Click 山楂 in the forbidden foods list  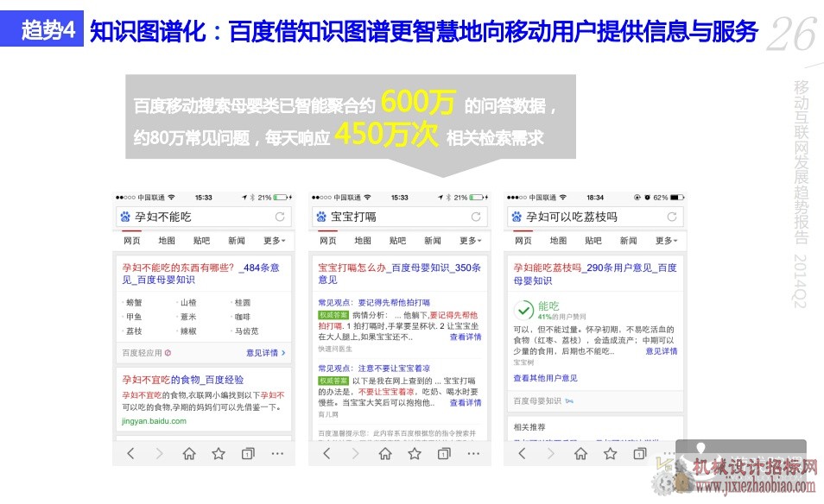coord(188,303)
